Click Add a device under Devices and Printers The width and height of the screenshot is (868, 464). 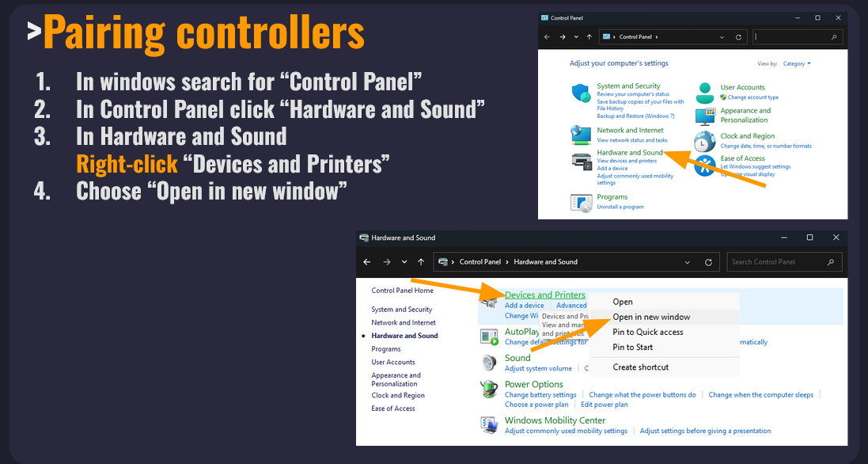coord(525,305)
